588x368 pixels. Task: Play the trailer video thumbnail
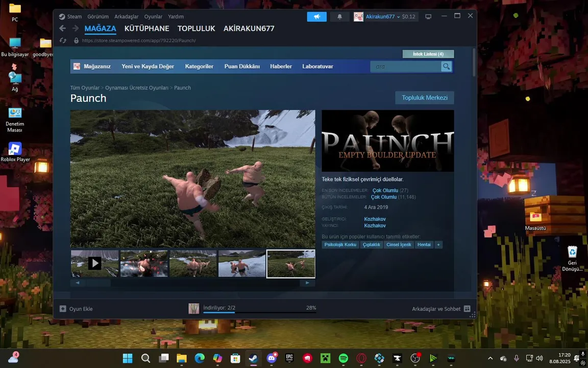click(x=94, y=263)
